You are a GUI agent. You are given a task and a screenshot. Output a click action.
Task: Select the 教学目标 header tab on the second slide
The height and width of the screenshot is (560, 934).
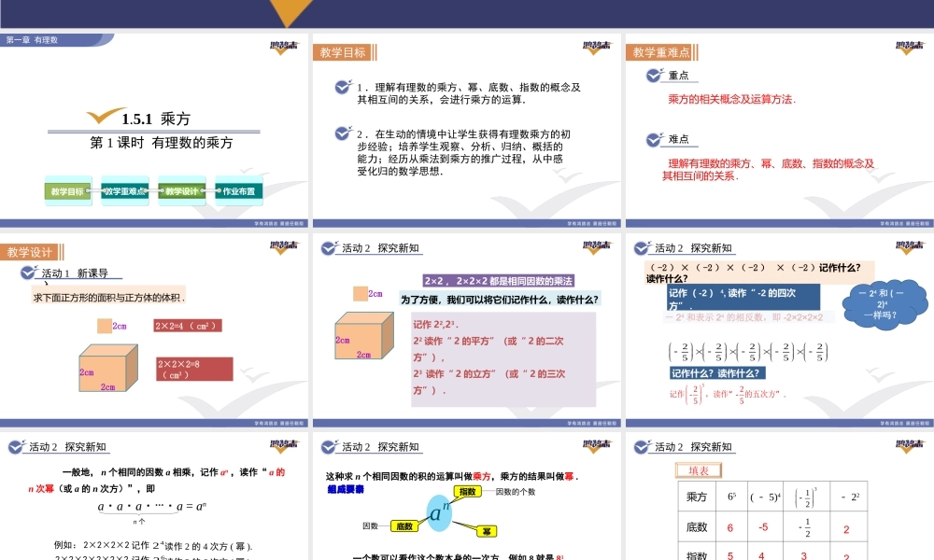click(x=343, y=52)
